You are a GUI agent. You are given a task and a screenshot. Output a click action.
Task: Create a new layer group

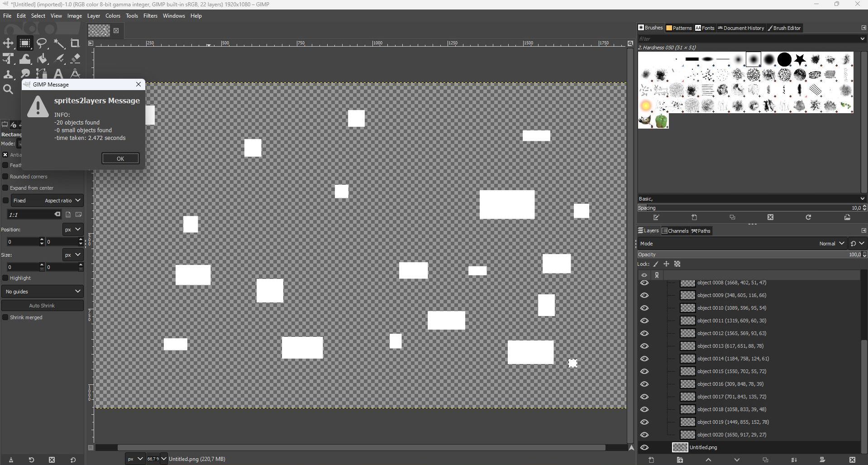pyautogui.click(x=680, y=460)
